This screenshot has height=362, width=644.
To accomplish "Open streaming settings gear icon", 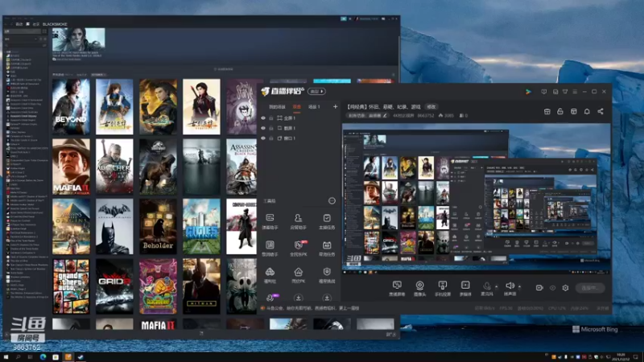I will (565, 288).
